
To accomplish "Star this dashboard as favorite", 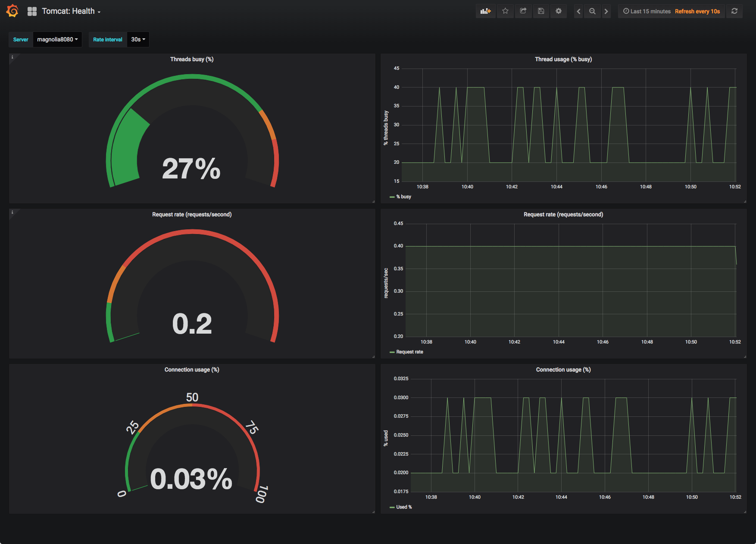I will [x=505, y=11].
